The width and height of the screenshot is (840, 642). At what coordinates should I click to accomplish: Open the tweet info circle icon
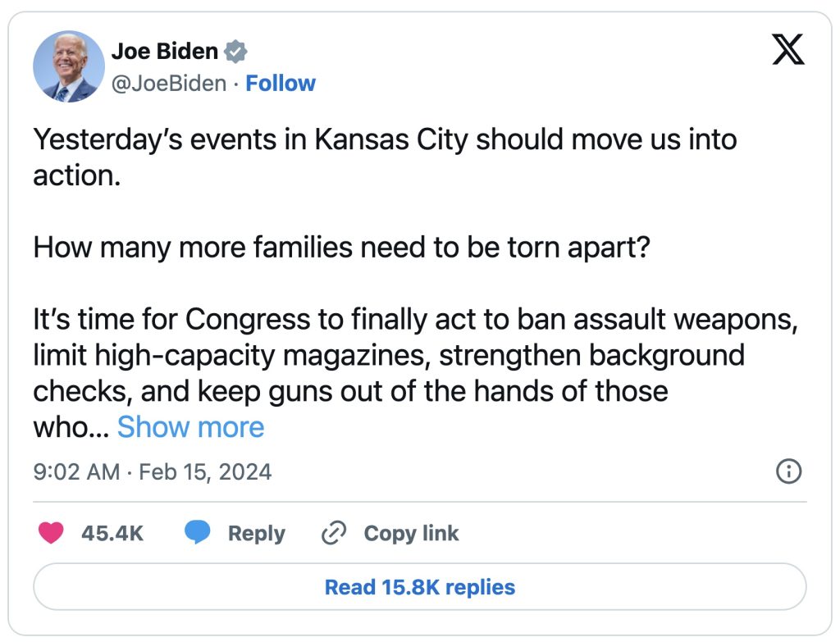pyautogui.click(x=787, y=471)
